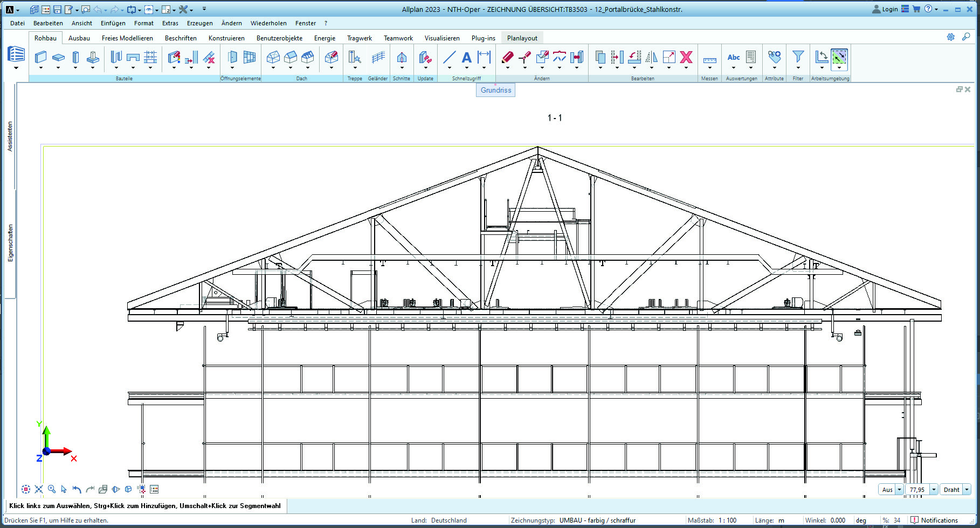
Task: Open Notifications in status bar
Action: coord(935,520)
